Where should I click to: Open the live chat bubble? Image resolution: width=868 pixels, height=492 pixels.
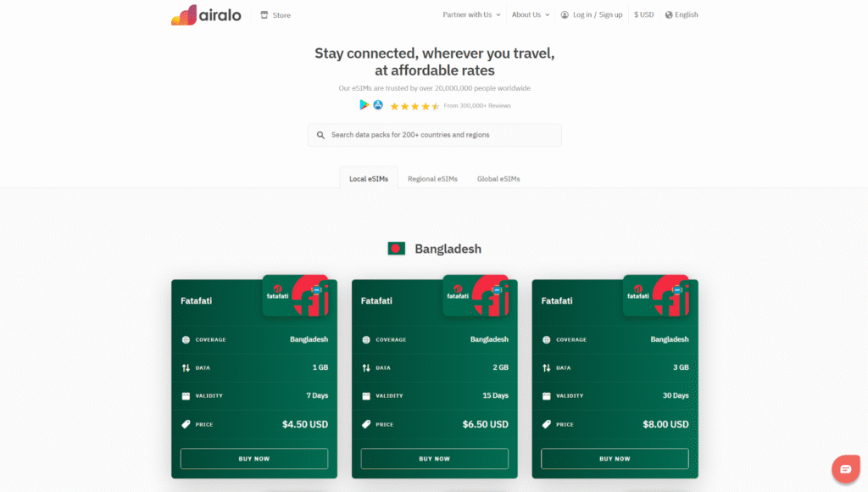(845, 469)
